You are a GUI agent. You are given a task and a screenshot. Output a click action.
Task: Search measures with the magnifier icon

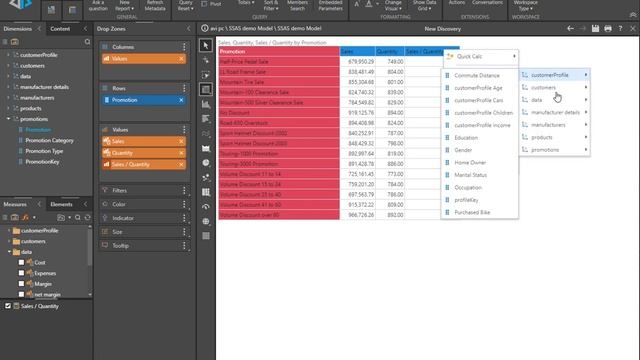(78, 218)
